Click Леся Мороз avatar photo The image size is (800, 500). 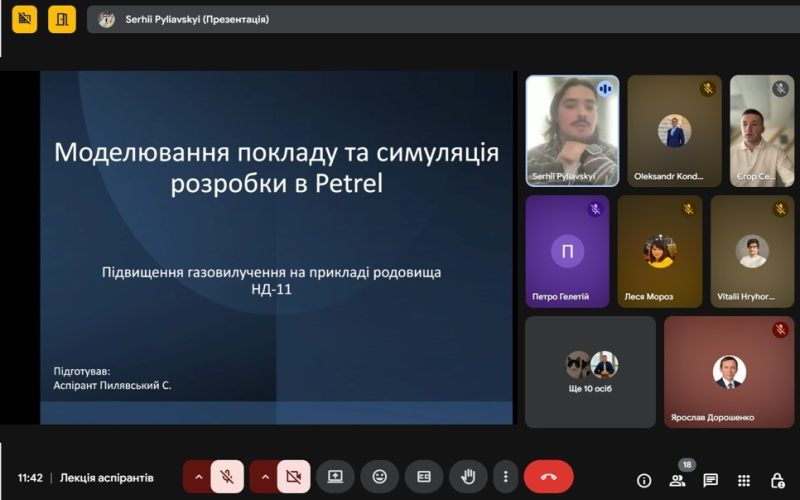(660, 251)
